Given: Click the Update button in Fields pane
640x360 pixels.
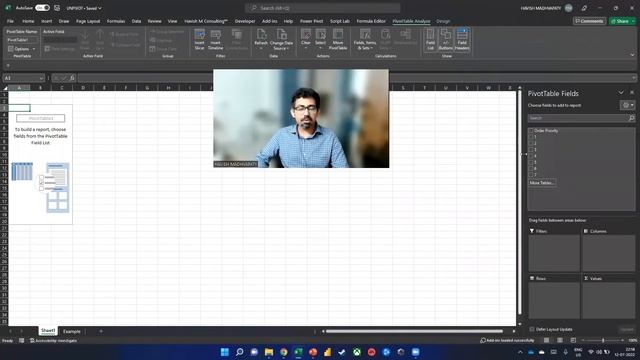Looking at the screenshot, I should coord(627,329).
